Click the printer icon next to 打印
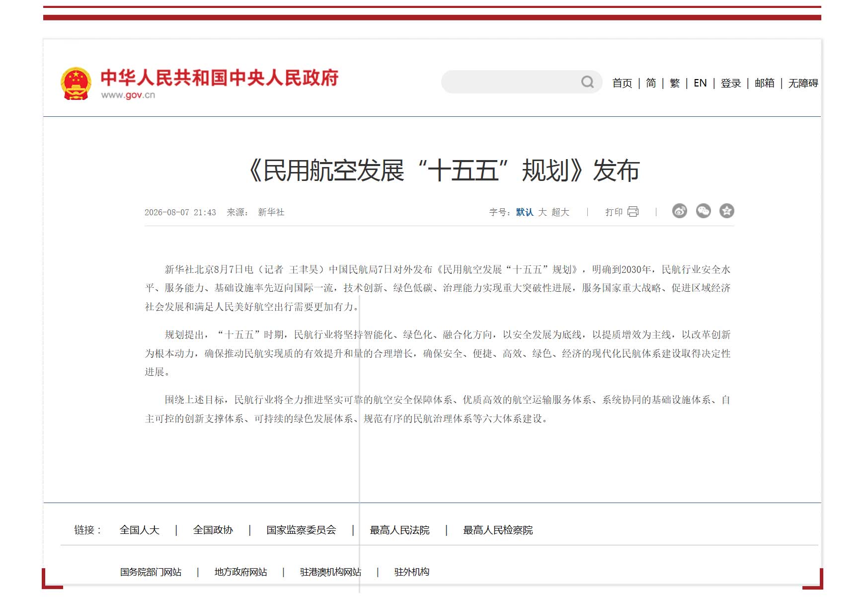Image resolution: width=868 pixels, height=598 pixels. 633,212
